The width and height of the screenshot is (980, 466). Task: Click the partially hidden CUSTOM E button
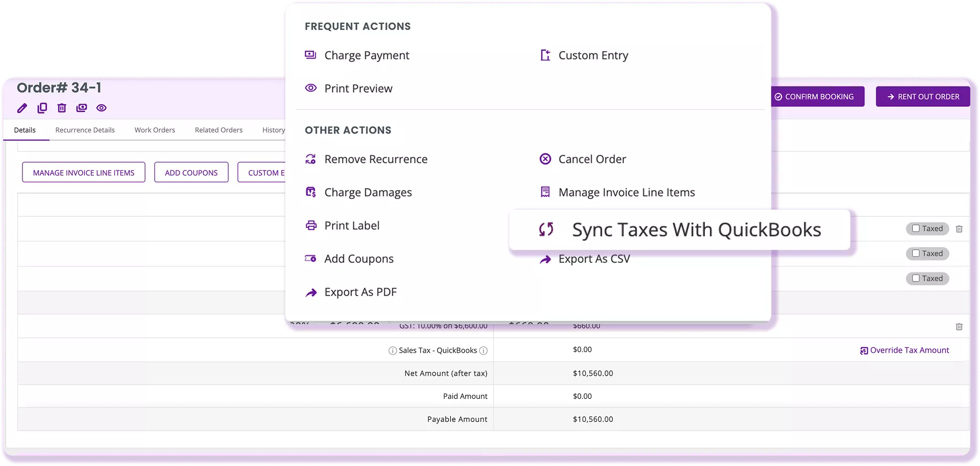click(262, 173)
